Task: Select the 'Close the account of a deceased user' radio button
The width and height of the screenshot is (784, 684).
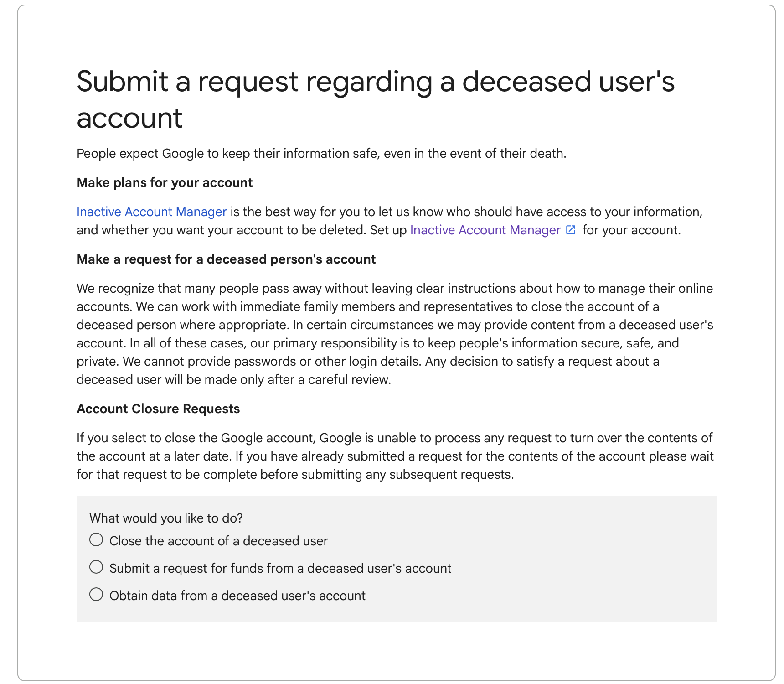Action: (x=96, y=540)
